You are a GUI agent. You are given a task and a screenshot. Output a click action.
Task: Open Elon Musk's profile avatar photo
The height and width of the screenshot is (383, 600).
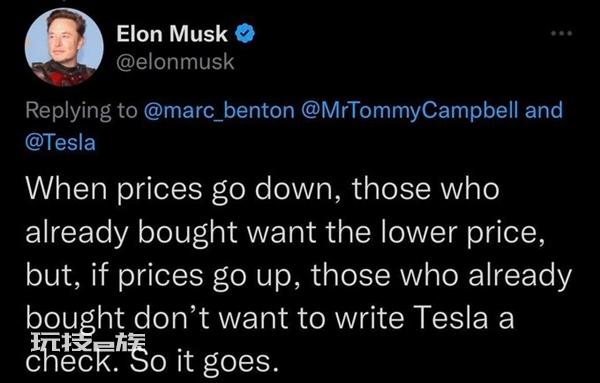tap(64, 47)
